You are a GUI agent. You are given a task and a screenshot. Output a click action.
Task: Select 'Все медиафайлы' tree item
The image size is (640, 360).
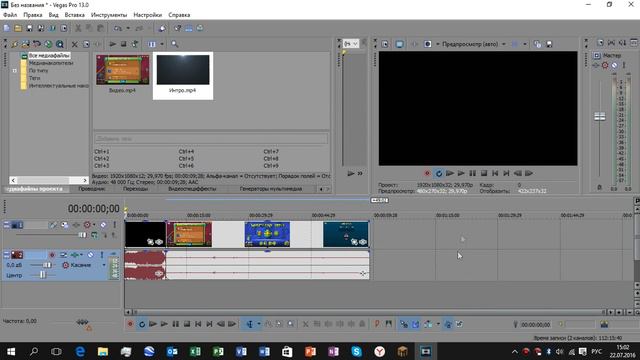coord(49,56)
